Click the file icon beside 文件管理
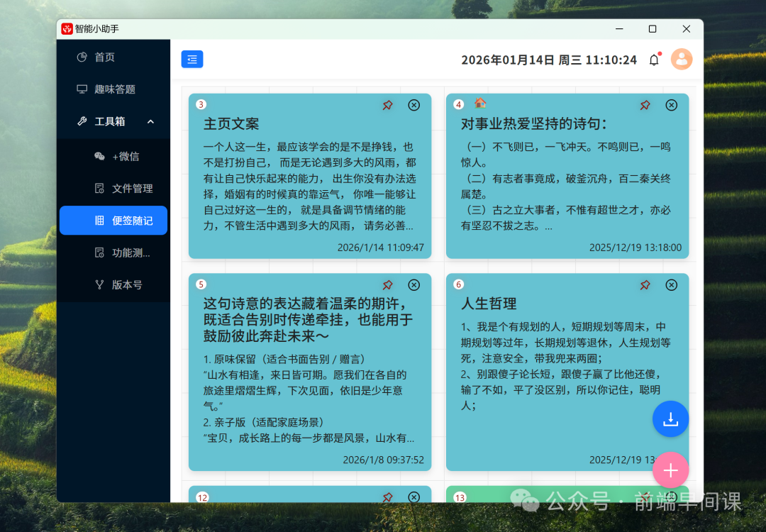Screen dimensions: 766x532 coord(100,189)
